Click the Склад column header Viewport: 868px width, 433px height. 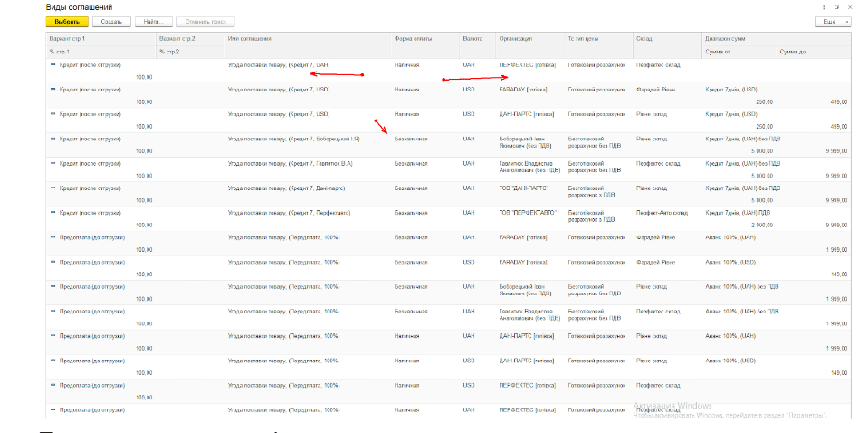(x=644, y=39)
